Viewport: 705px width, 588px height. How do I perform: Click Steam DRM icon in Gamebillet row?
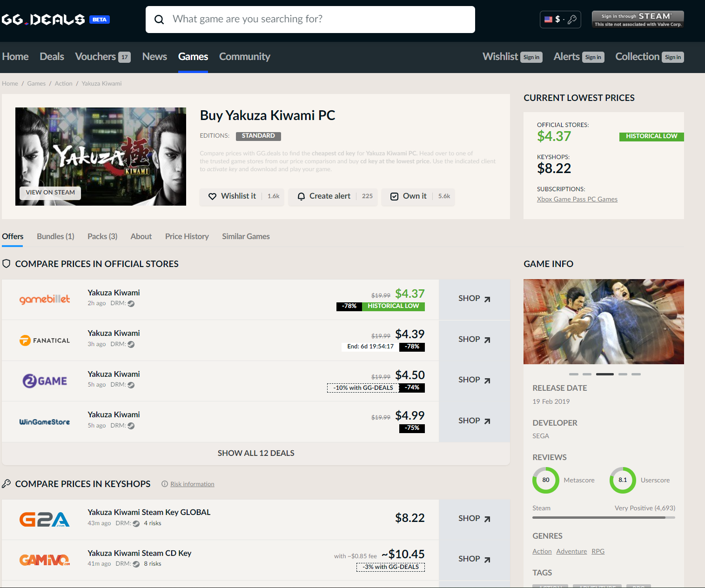[131, 304]
